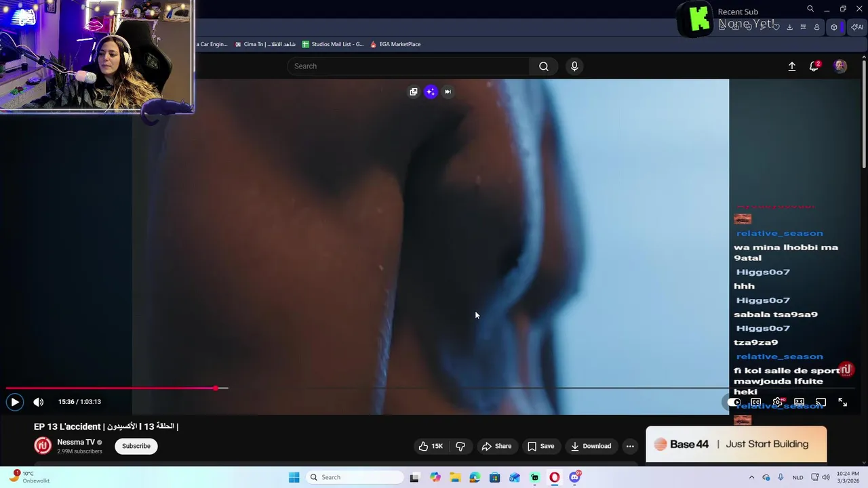Click the video pop-out icon above the player

pyautogui.click(x=414, y=91)
